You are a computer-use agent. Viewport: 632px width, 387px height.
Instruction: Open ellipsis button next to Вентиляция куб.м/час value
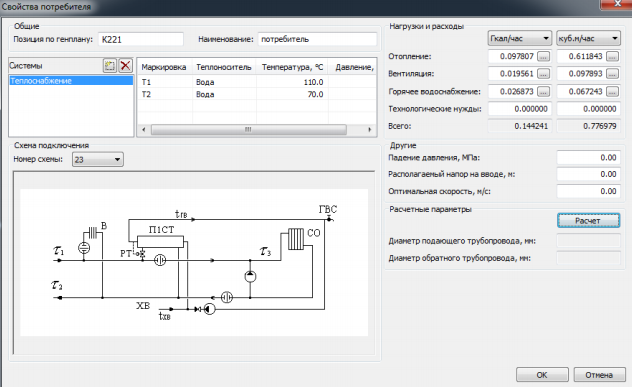[x=612, y=74]
